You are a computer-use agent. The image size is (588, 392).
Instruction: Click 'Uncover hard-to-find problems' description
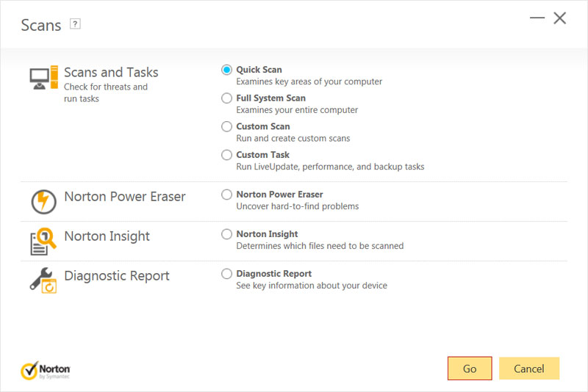298,206
